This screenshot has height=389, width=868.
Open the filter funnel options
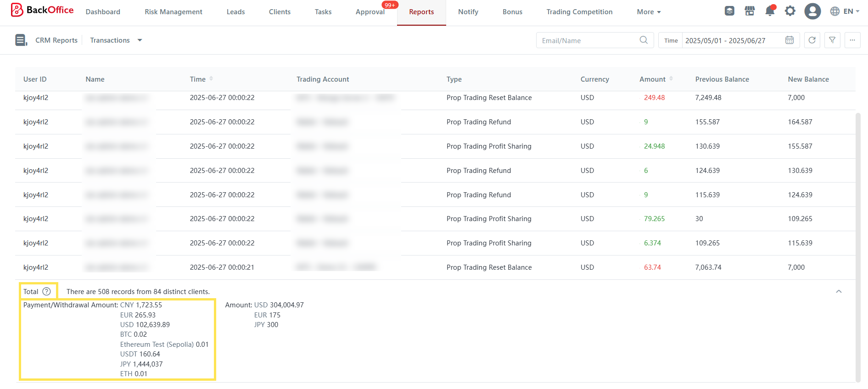tap(832, 40)
